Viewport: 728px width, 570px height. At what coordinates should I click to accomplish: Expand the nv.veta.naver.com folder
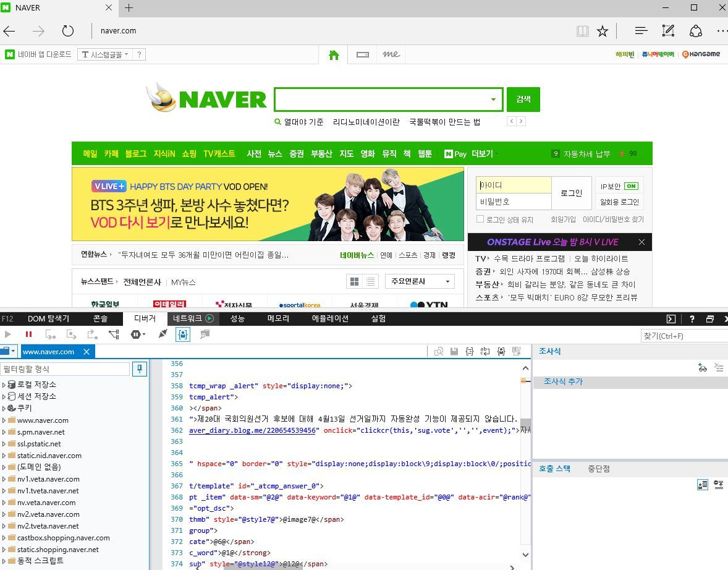[4, 503]
